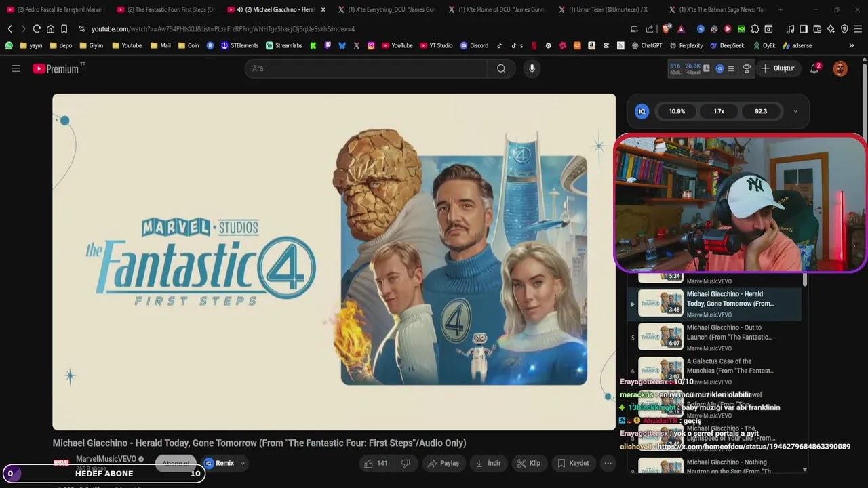
Task: Open the Twitch bookmark icon
Action: [328, 45]
